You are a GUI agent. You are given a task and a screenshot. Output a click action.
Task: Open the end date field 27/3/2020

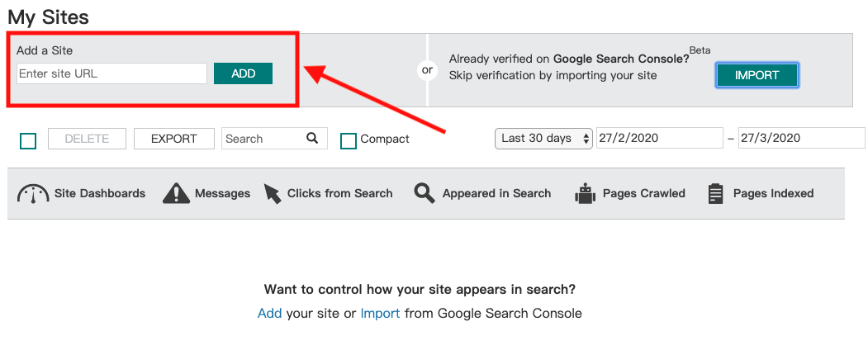pos(802,139)
